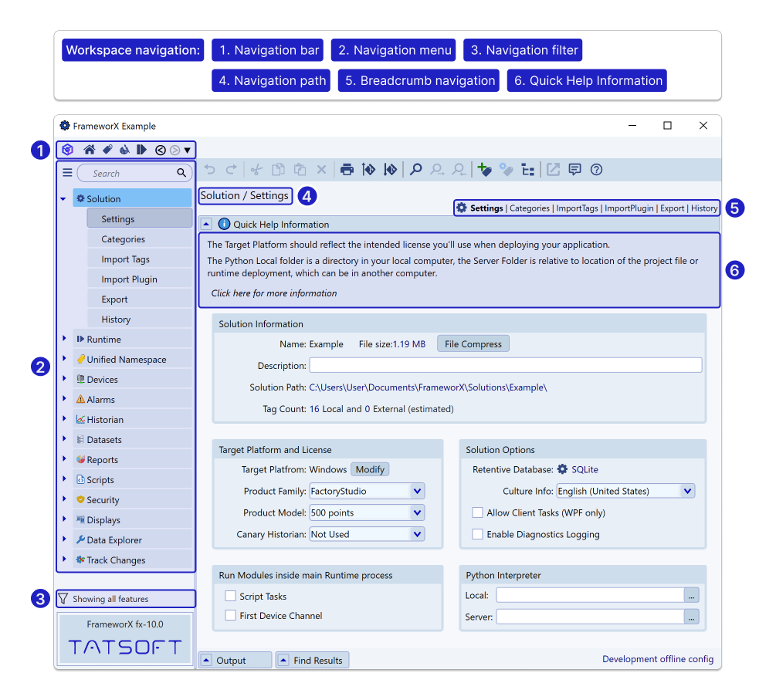Click the find next magnifier icon
The width and height of the screenshot is (776, 700).
point(437,170)
